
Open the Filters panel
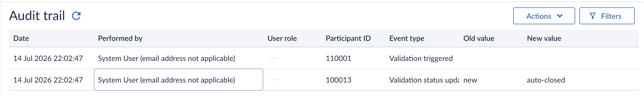(x=607, y=16)
